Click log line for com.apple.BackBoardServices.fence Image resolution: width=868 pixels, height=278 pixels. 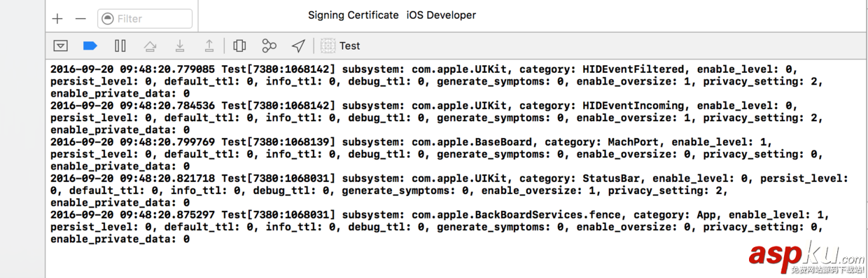tap(440, 227)
